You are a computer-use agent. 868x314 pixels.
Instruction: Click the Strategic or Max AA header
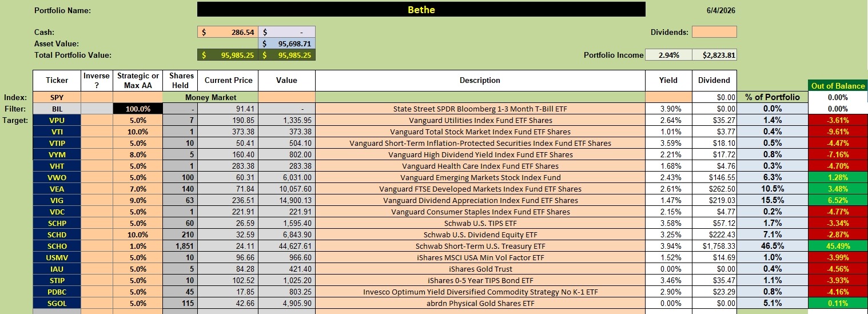[x=138, y=81]
